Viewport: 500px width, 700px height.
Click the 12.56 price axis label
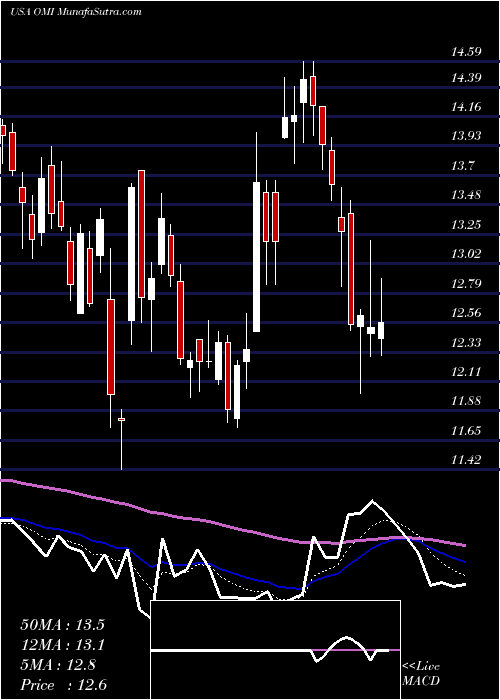click(466, 313)
